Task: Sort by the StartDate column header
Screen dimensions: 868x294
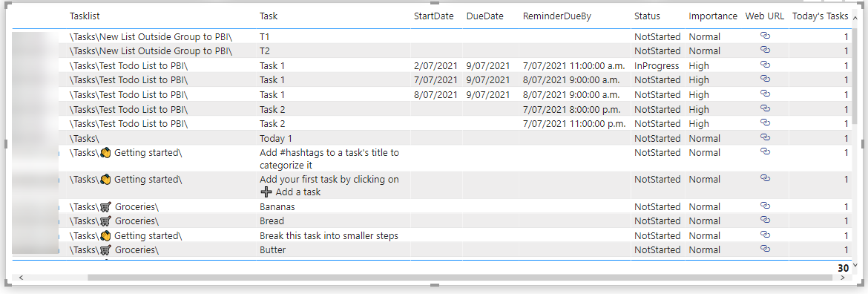Action: [434, 16]
